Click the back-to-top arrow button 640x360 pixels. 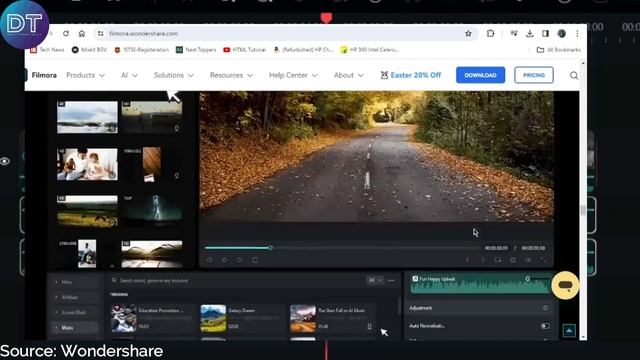click(569, 330)
